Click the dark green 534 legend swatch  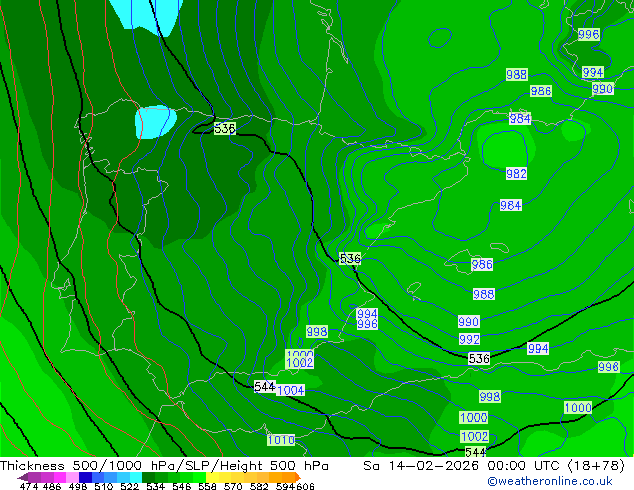(148, 477)
